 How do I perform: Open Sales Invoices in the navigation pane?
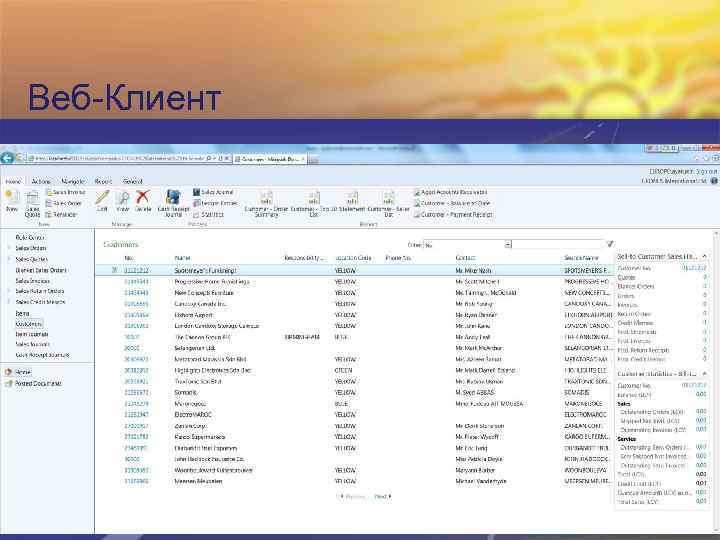coord(33,281)
